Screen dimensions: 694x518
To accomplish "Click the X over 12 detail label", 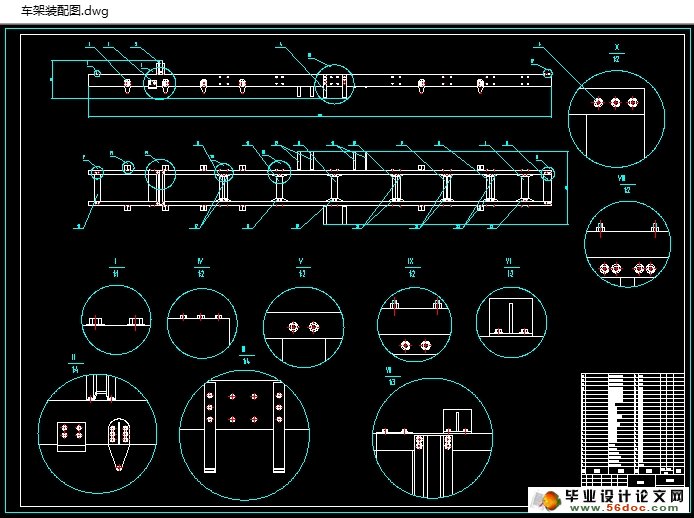I will click(x=616, y=53).
